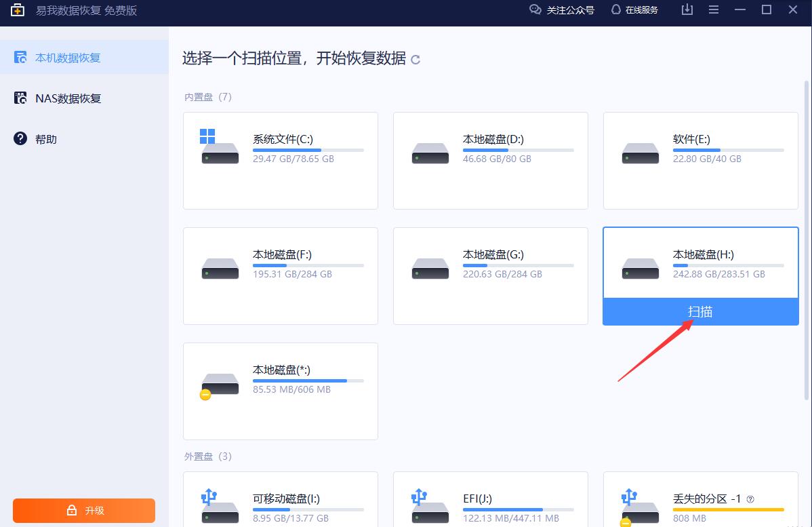
Task: Click the help icon beside 丢失的分区 -1
Action: coord(749,499)
